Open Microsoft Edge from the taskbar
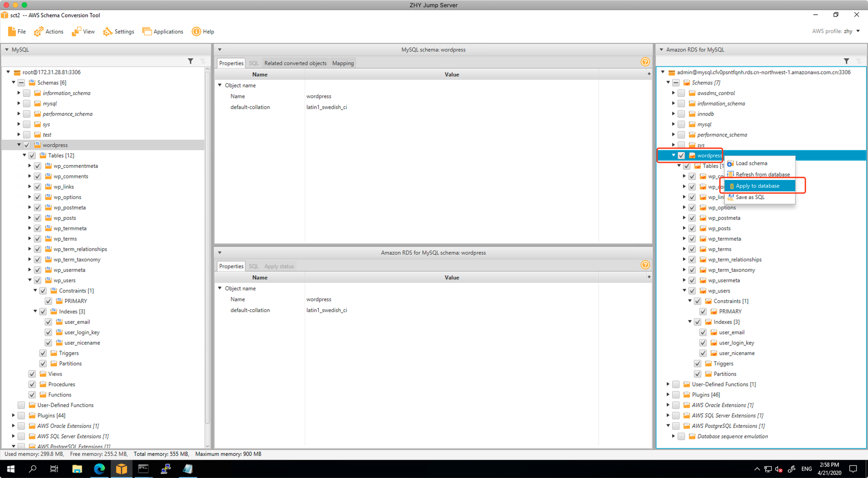Screen dimensions: 868x478 (x=99, y=469)
